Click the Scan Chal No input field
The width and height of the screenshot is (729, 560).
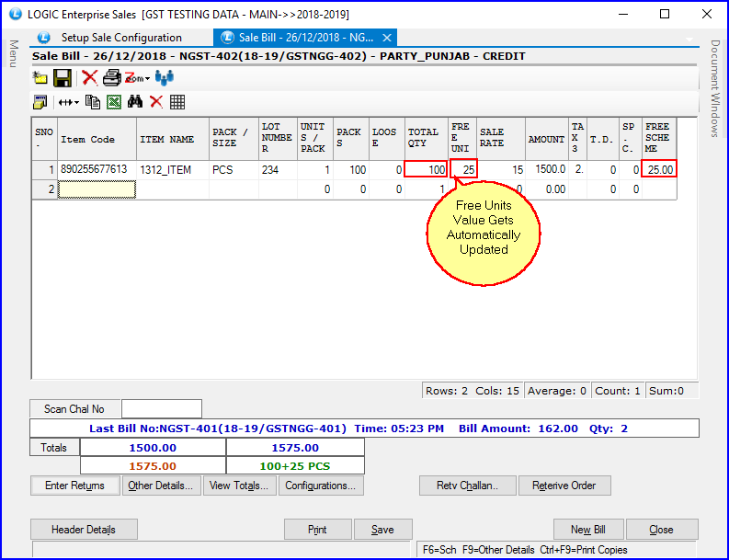click(161, 409)
